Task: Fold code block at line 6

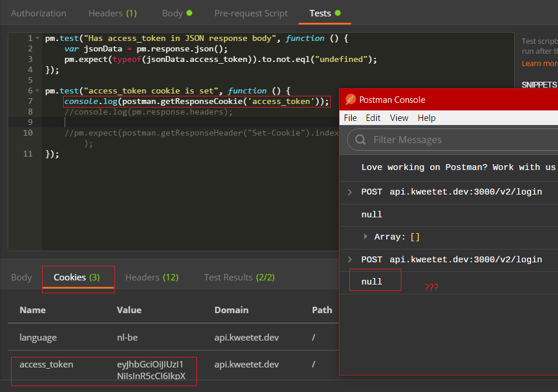Action: 37,91
